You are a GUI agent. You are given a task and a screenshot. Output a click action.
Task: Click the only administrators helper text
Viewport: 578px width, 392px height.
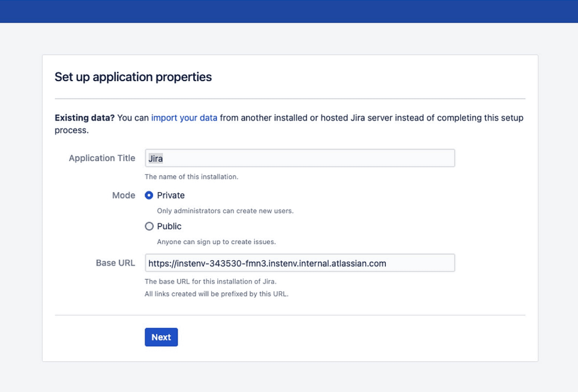pyautogui.click(x=225, y=211)
